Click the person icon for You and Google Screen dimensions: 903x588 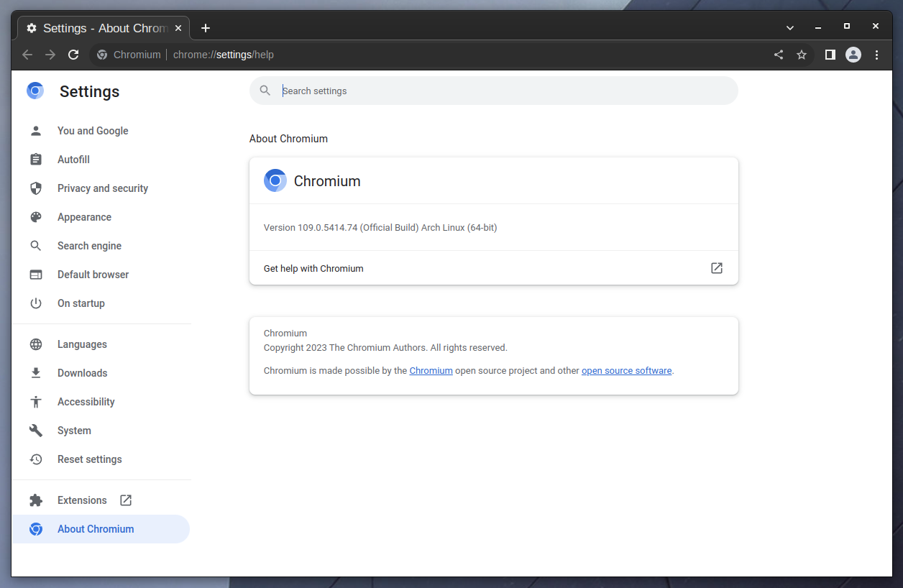coord(36,131)
